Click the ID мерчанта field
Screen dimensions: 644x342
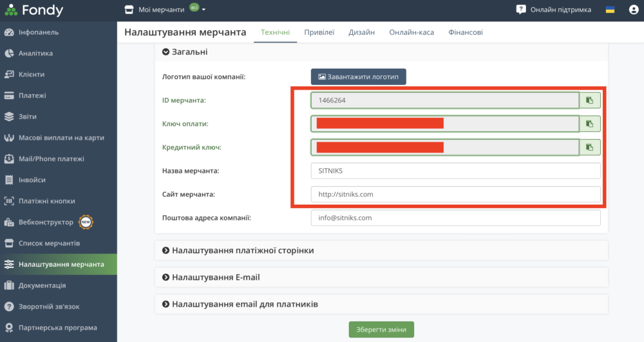pos(445,100)
